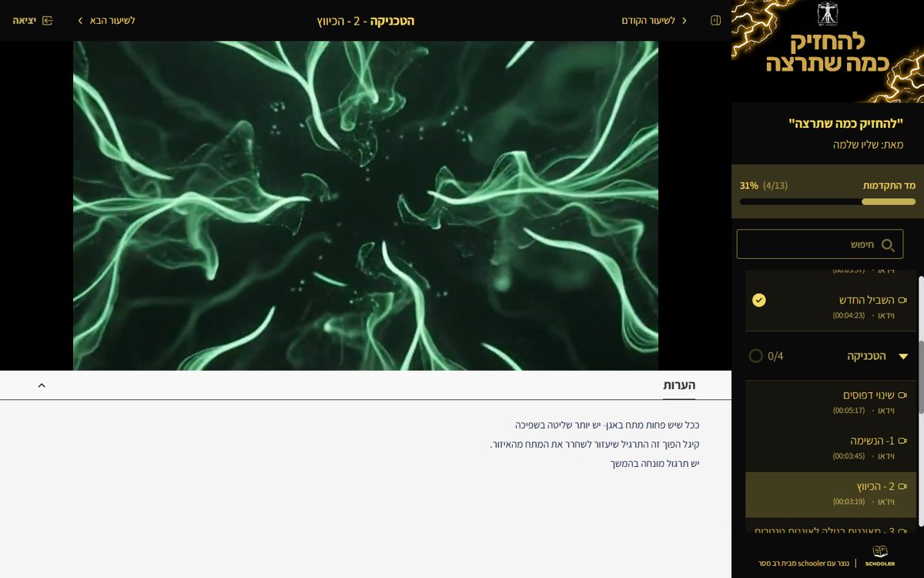Toggle completion check for השביל החדש
The height and width of the screenshot is (578, 924).
click(759, 300)
